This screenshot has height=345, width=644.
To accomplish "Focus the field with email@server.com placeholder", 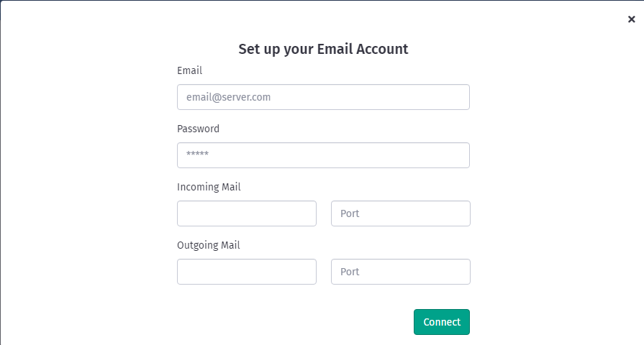I will coord(323,97).
